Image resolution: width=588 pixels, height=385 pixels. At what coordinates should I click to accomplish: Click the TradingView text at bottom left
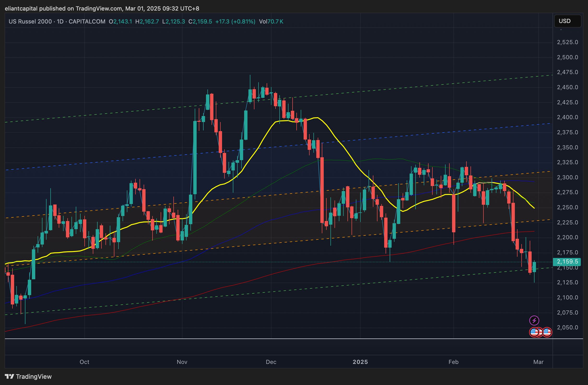[x=34, y=376]
